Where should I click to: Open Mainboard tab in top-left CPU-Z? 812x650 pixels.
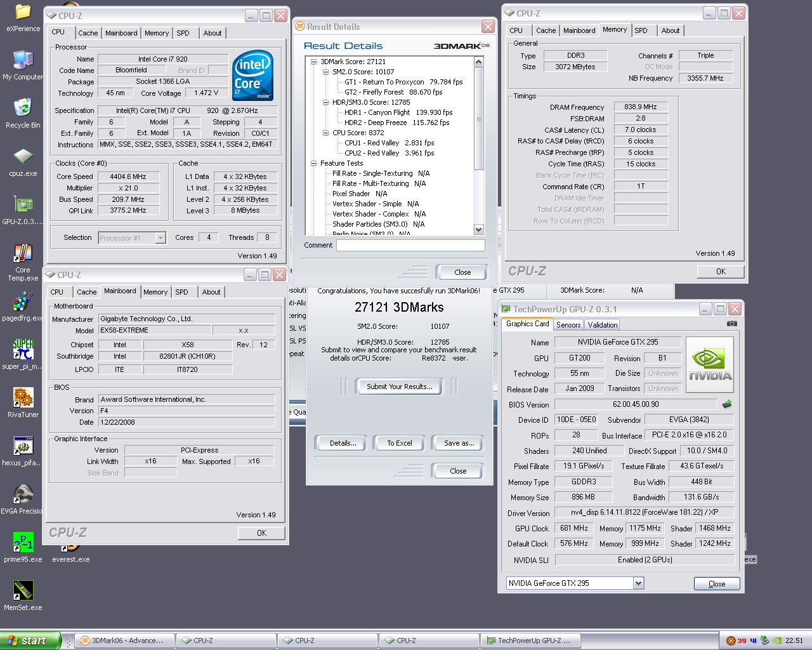click(x=121, y=33)
